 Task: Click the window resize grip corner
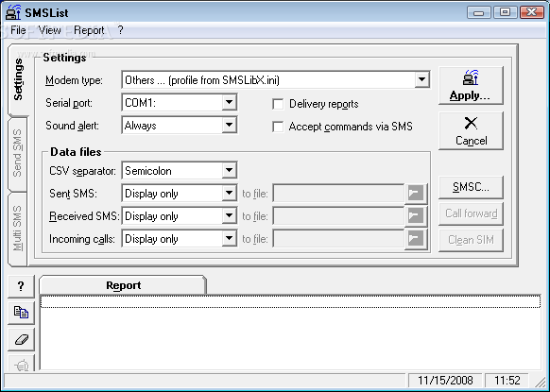tap(540, 383)
